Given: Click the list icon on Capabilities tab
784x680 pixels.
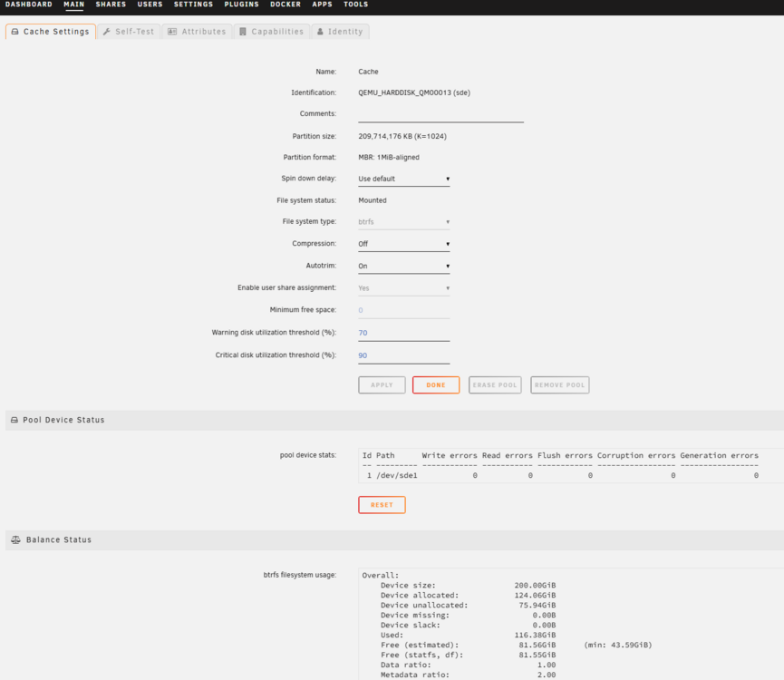Looking at the screenshot, I should pyautogui.click(x=243, y=32).
